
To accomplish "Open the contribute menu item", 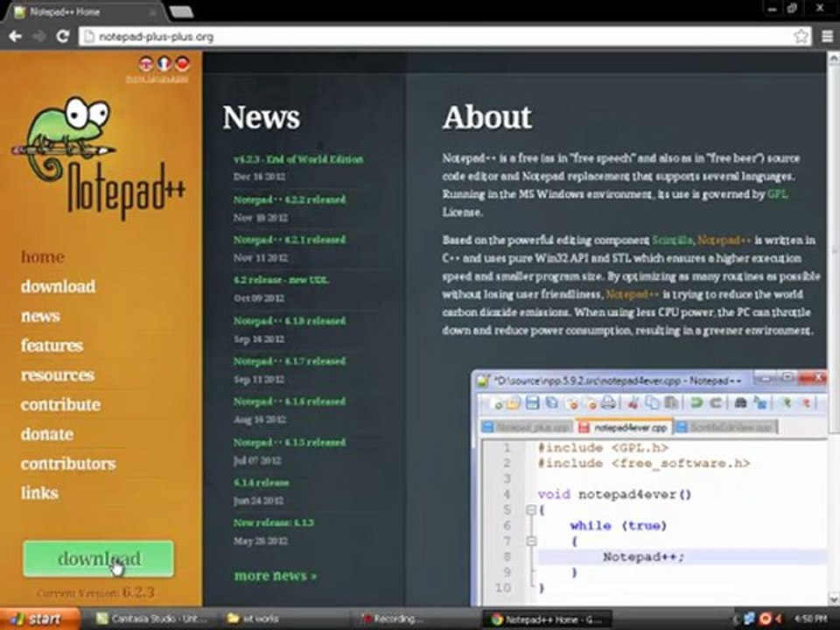I will click(x=60, y=404).
